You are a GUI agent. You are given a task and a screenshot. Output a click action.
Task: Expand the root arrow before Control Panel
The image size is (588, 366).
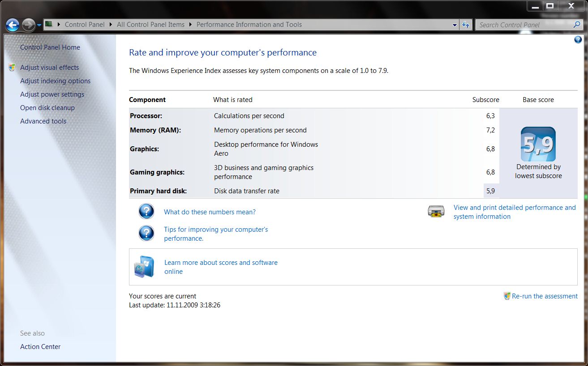[59, 25]
